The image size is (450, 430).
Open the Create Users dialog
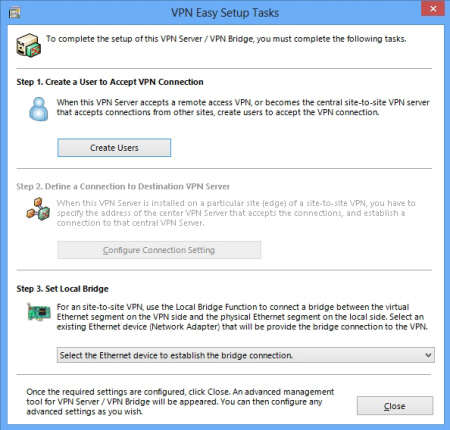pos(114,148)
